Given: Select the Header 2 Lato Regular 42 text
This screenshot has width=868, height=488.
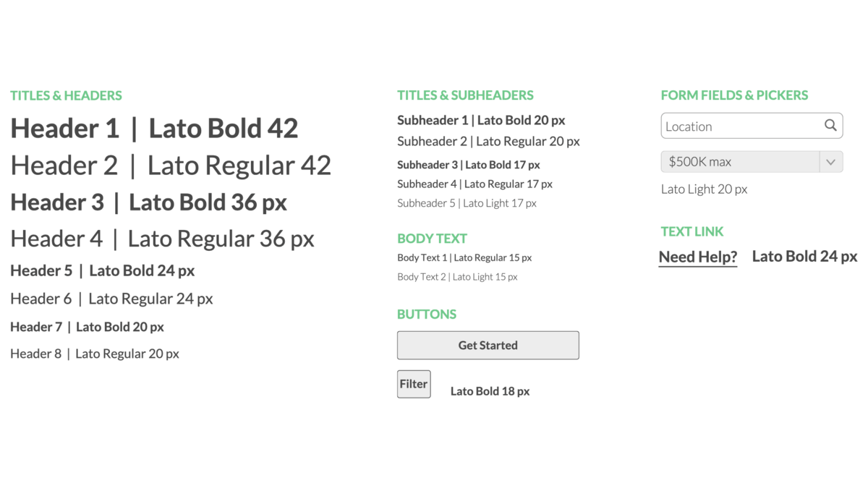Looking at the screenshot, I should [x=171, y=166].
